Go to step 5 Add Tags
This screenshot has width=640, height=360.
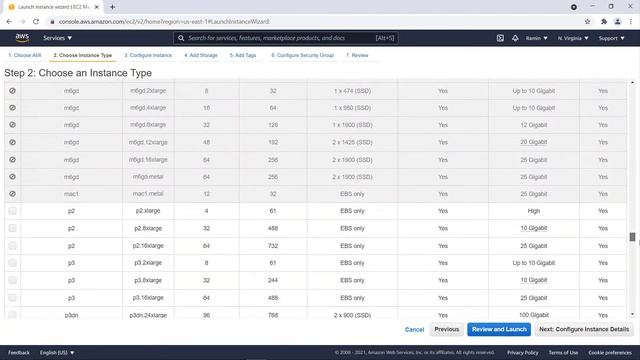[243, 55]
